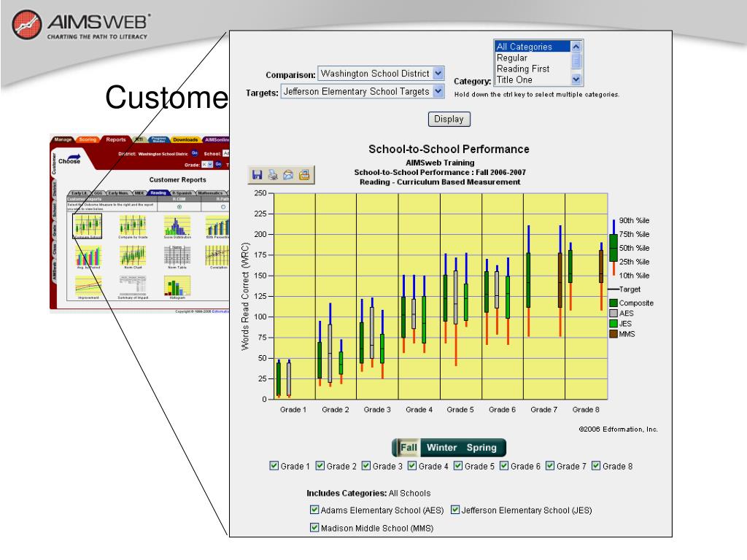Open the Downloads tab

coord(185,139)
